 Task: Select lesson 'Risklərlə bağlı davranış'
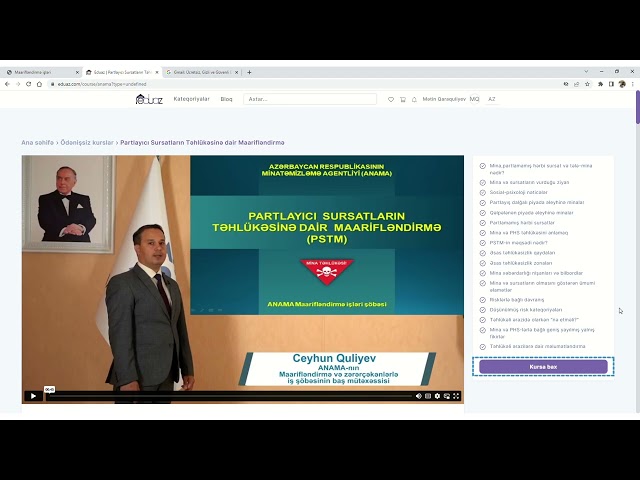point(517,300)
